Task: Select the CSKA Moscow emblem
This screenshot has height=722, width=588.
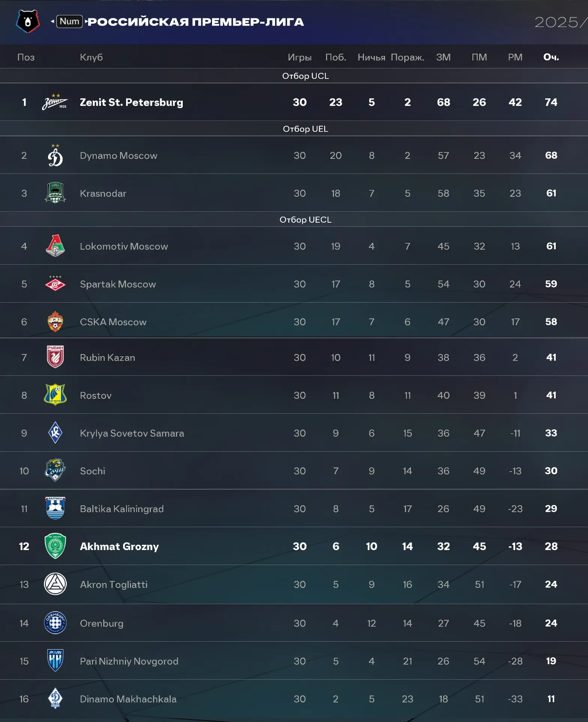Action: pos(55,322)
